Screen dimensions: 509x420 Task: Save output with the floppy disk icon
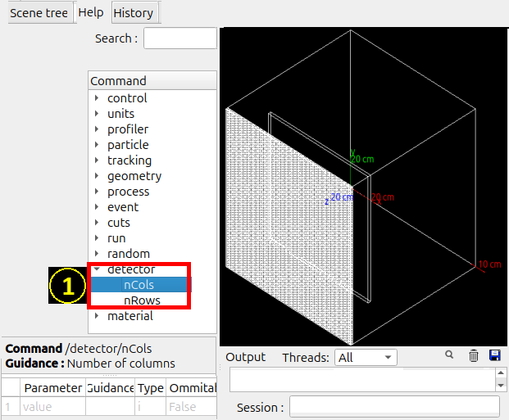tap(495, 355)
